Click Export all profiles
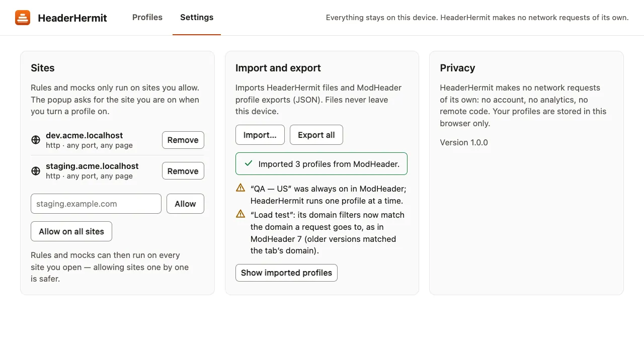The height and width of the screenshot is (354, 644). tap(316, 135)
